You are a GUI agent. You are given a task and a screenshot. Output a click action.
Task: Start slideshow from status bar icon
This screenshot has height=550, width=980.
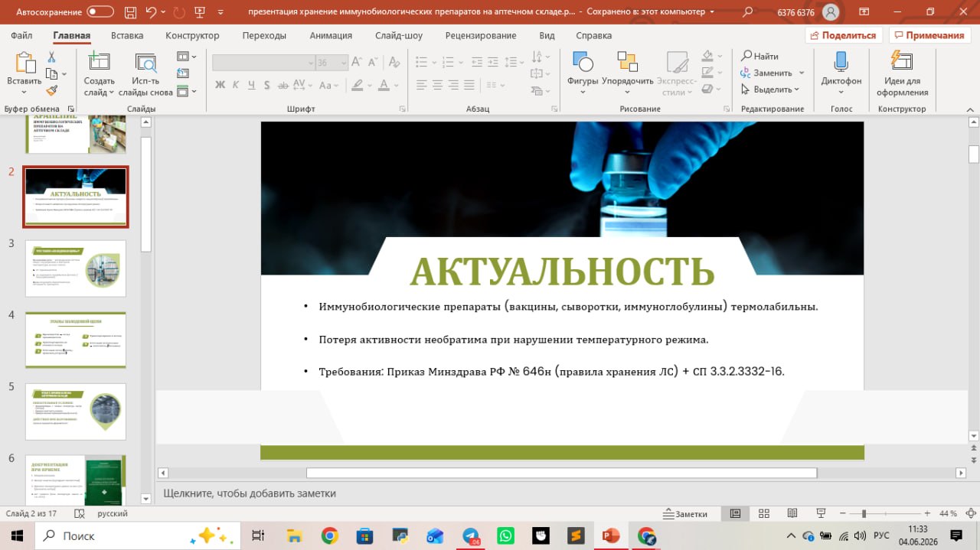click(x=821, y=513)
